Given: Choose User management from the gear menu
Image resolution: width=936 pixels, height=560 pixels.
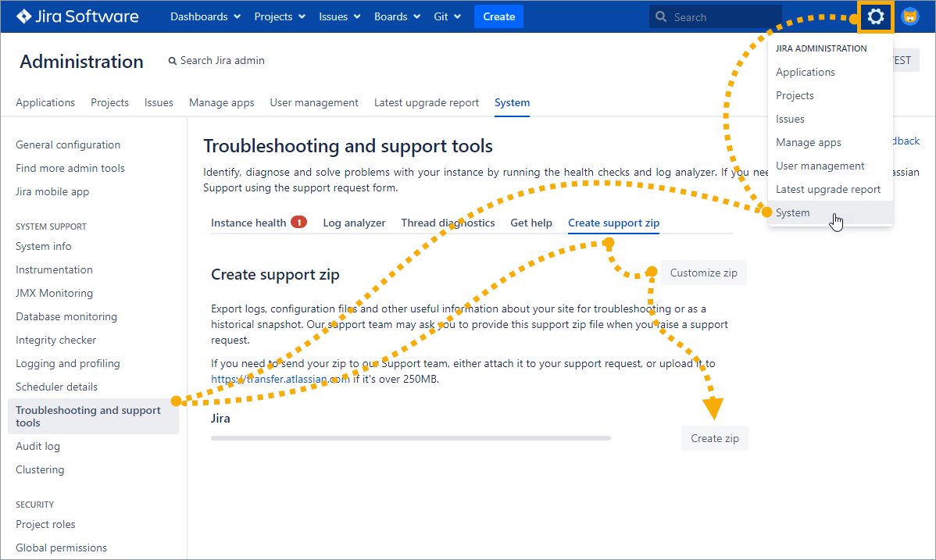Looking at the screenshot, I should coord(820,166).
